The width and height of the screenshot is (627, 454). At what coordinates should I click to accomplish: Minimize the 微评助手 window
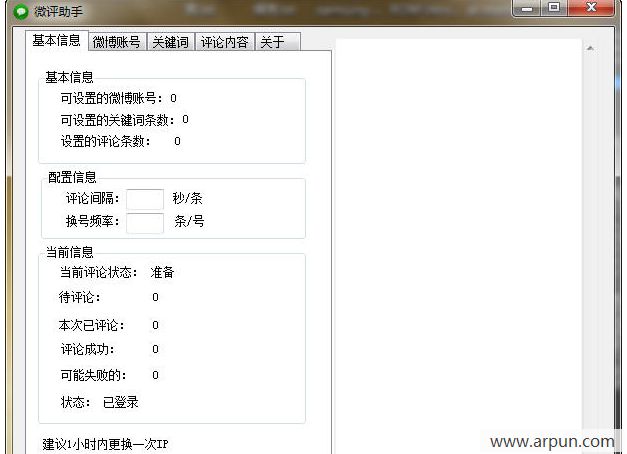point(527,8)
